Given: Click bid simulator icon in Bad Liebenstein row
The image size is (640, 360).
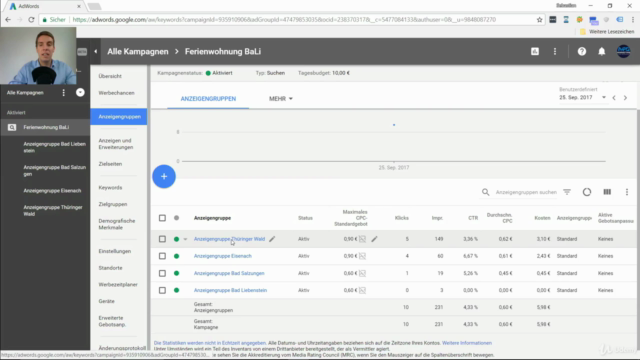Looking at the screenshot, I should [362, 290].
